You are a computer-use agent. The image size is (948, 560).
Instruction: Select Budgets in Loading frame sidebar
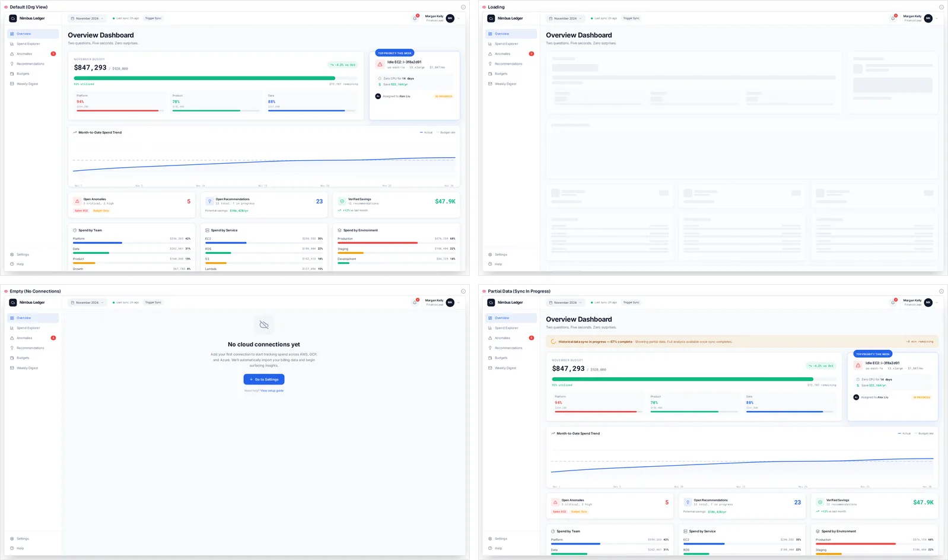coord(511,74)
